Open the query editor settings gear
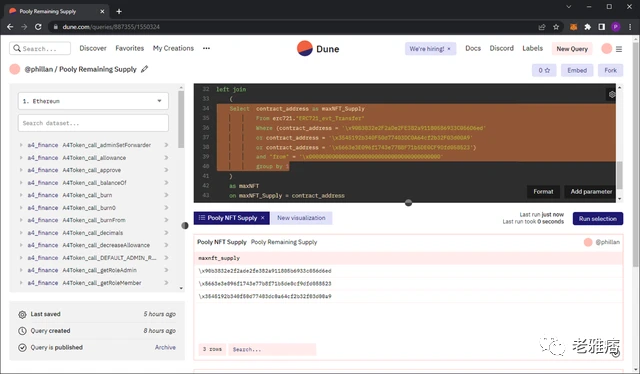Viewport: 640px width, 374px height. (611, 94)
